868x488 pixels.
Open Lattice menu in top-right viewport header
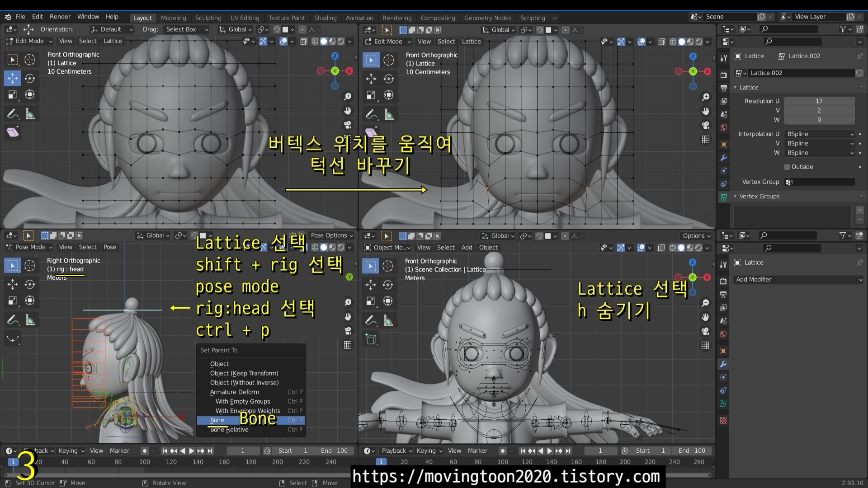pyautogui.click(x=471, y=42)
